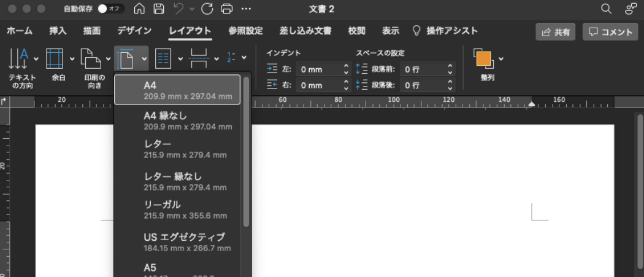Expand the text direction dropdown arrow
Viewport: 644px width, 277px height.
[x=36, y=58]
